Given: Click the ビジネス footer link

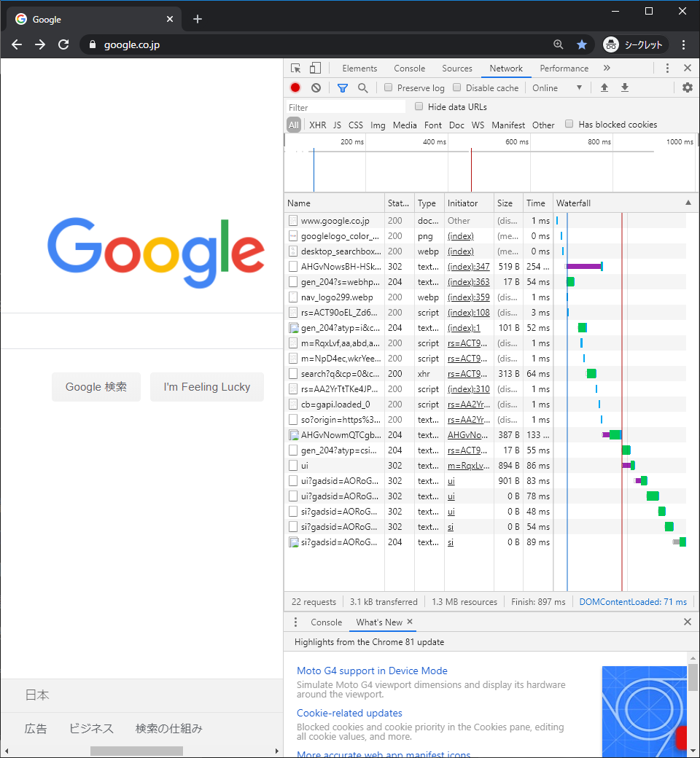Looking at the screenshot, I should [x=91, y=729].
